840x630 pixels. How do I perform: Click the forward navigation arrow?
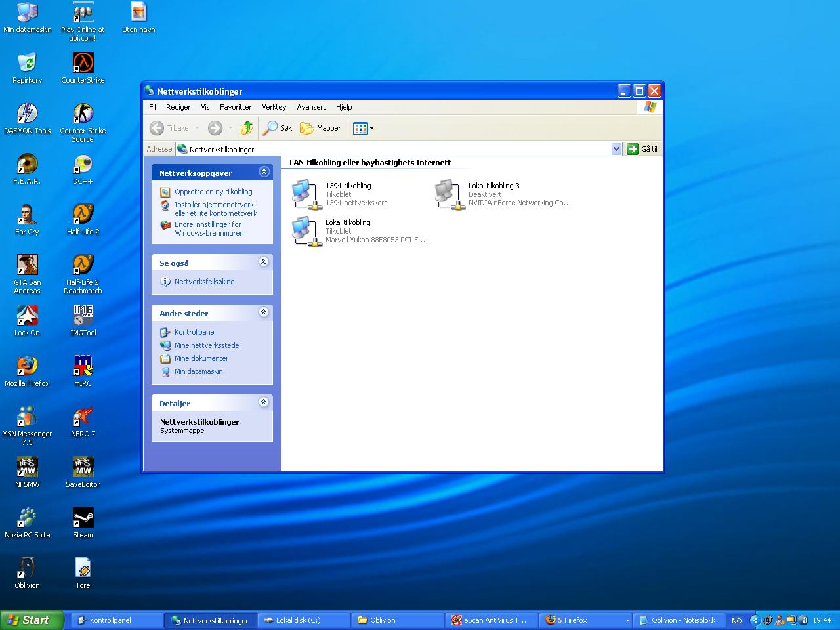(215, 128)
